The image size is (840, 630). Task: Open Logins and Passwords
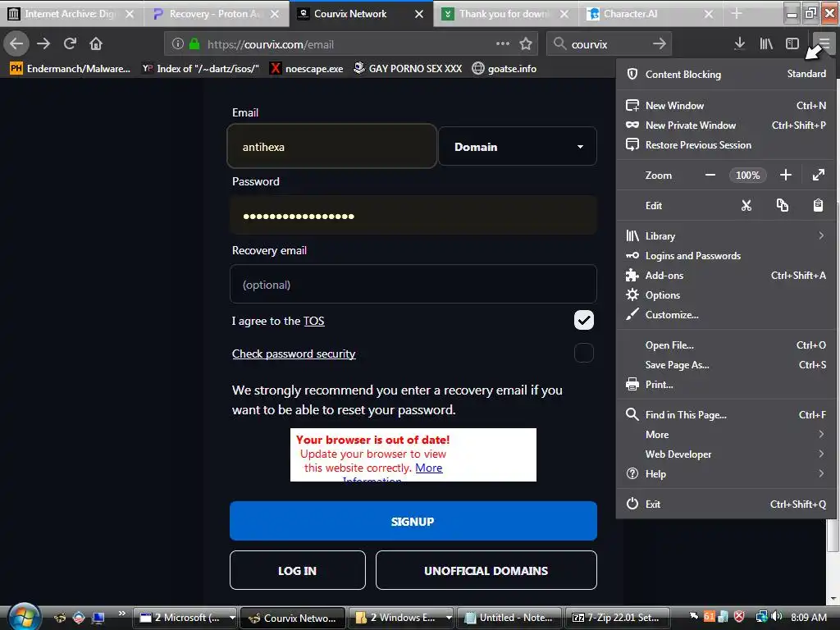[726, 256]
